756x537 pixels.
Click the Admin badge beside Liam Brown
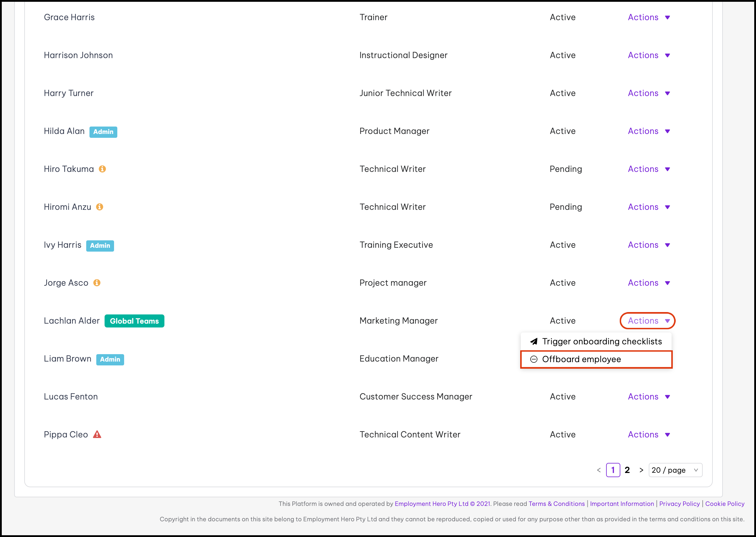point(110,359)
